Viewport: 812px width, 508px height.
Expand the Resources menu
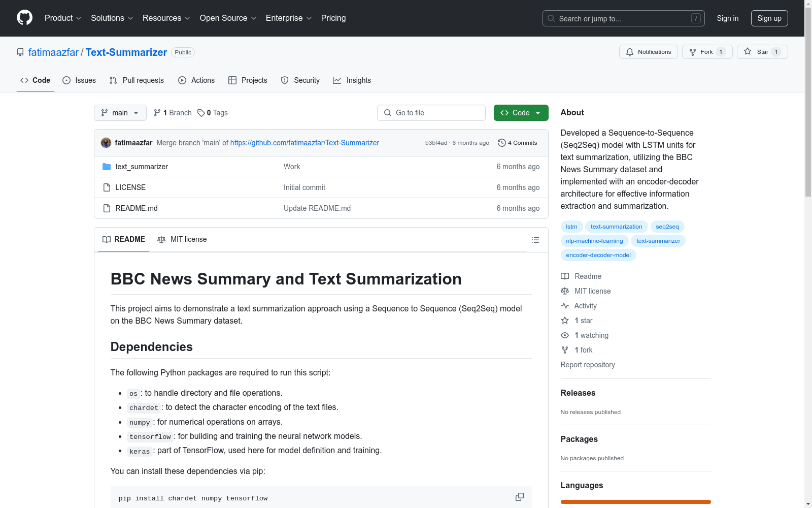coord(166,18)
